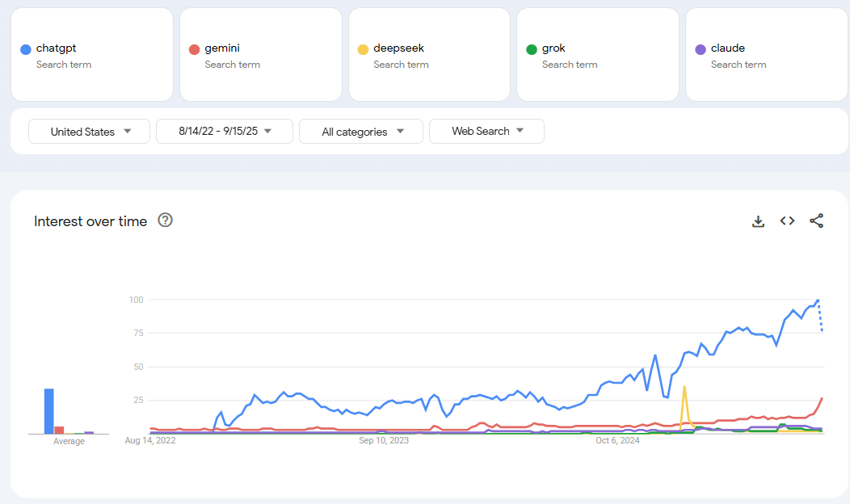This screenshot has width=850, height=504.
Task: Edit the gemini search term card
Action: coord(261,54)
